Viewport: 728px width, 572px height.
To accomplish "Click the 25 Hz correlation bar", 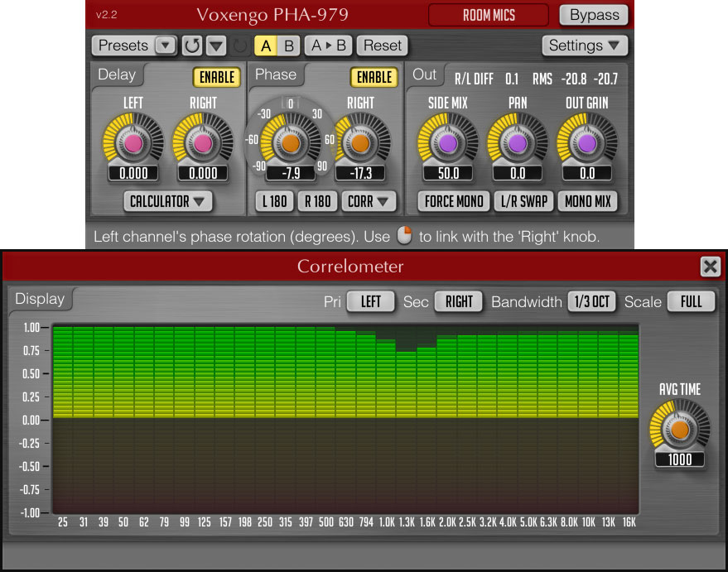I will tap(63, 373).
